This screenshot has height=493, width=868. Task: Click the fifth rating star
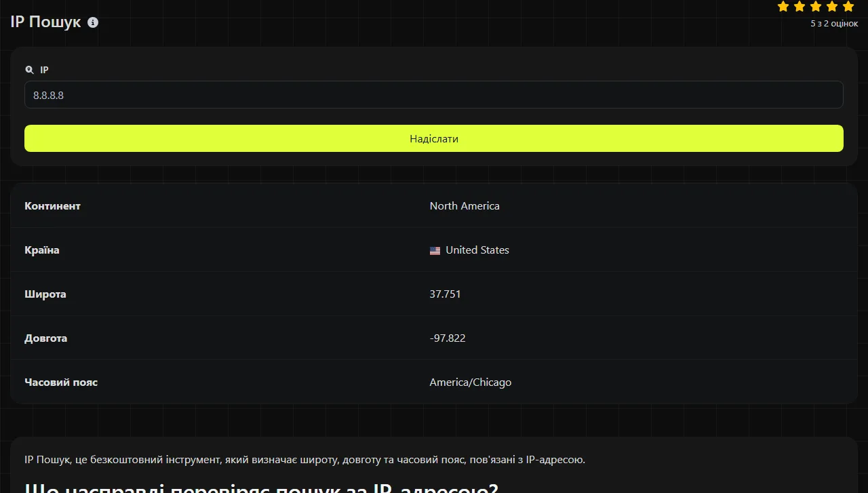[848, 7]
